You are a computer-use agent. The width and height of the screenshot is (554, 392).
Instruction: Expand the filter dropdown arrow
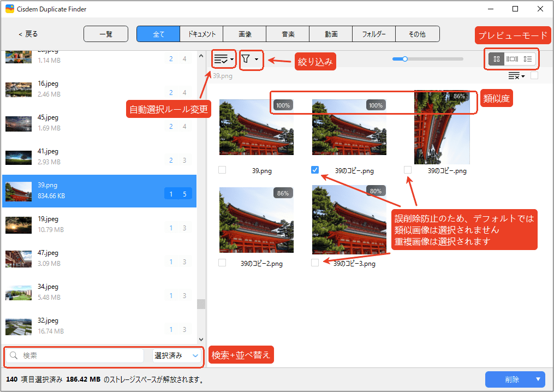(257, 59)
